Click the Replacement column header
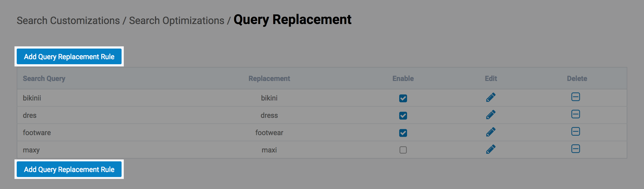 tap(269, 78)
